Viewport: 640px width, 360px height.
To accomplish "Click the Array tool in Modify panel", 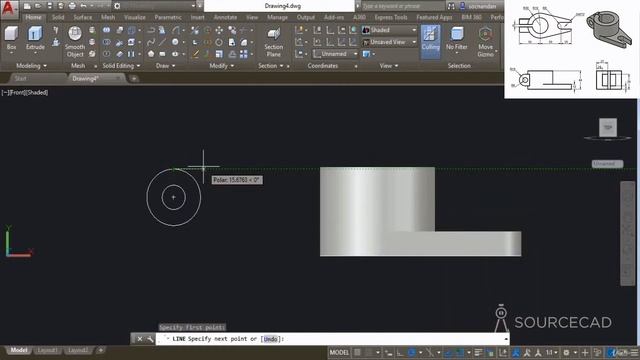I will click(244, 54).
